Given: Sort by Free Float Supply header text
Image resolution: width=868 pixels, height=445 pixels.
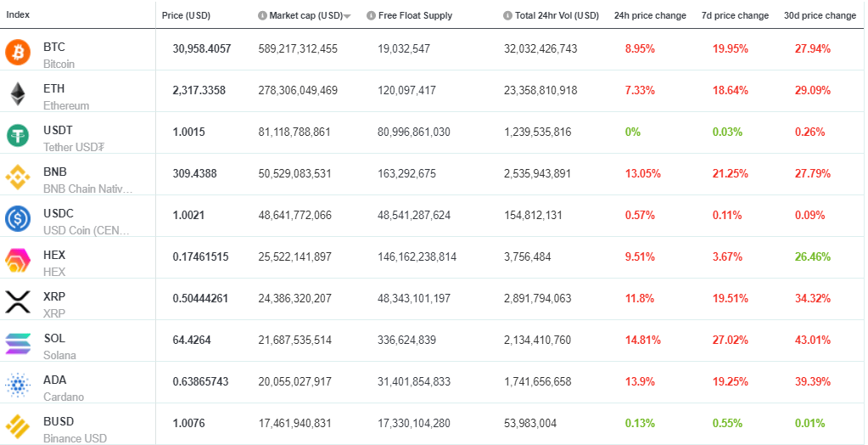Looking at the screenshot, I should [415, 15].
